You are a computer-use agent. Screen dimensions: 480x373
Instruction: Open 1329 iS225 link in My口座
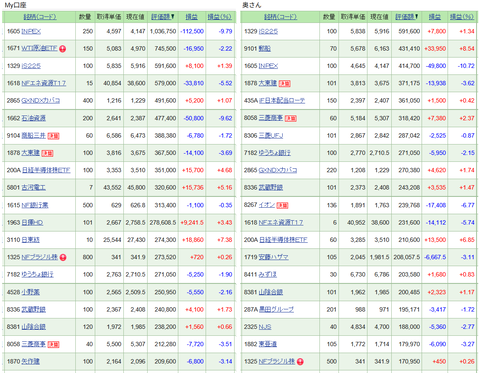point(31,66)
